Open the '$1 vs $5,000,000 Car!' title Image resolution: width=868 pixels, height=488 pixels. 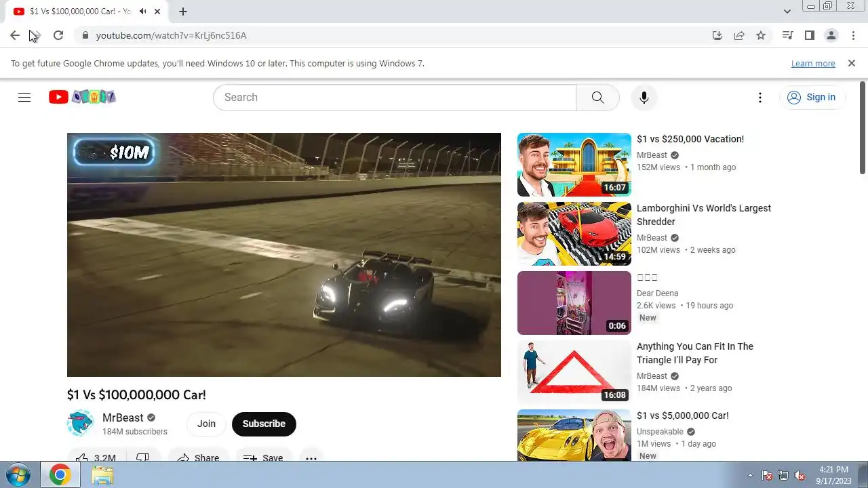point(683,415)
